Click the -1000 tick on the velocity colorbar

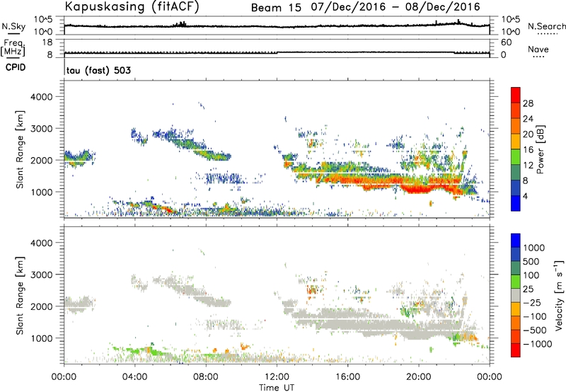click(x=538, y=344)
